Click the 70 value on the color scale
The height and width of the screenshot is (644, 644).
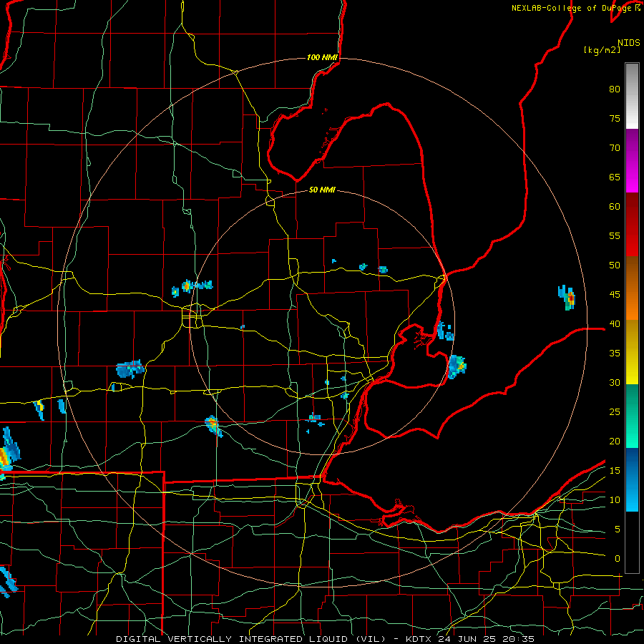(615, 148)
